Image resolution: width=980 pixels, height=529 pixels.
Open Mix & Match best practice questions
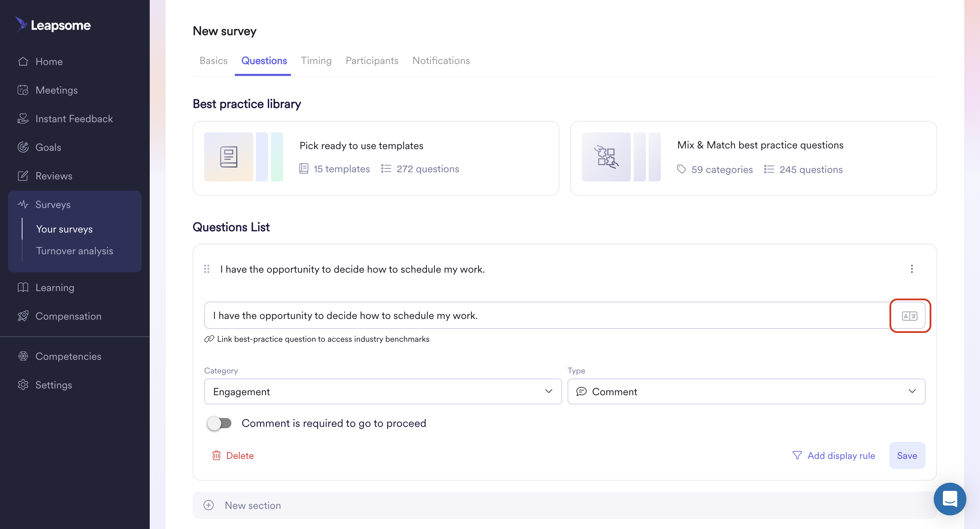pyautogui.click(x=753, y=158)
